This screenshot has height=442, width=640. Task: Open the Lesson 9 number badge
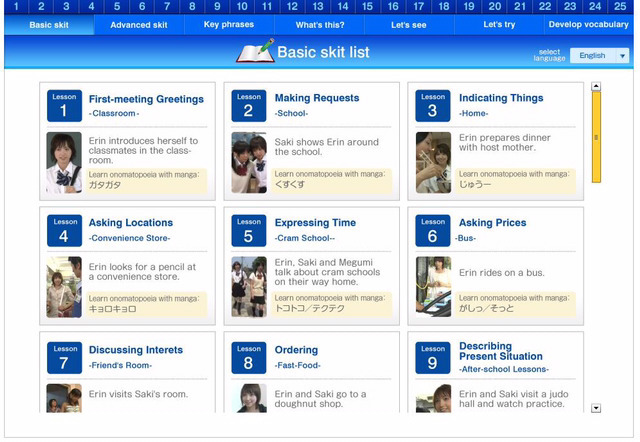click(433, 358)
